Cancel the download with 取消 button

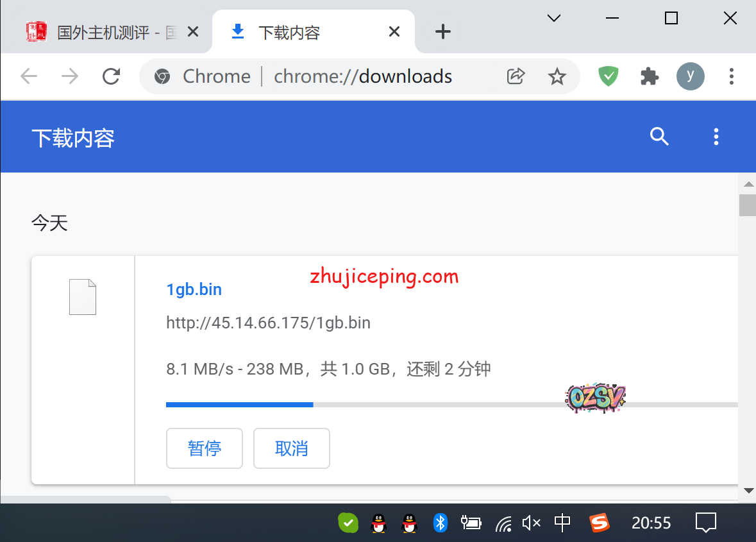[292, 448]
